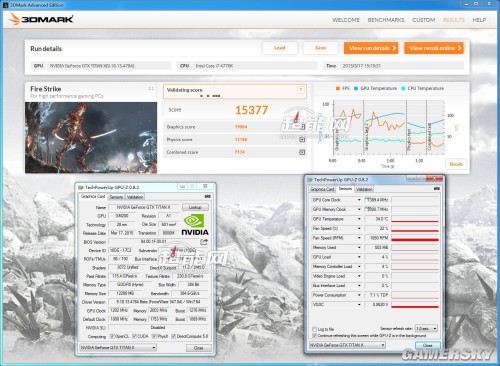Click the help icon in Validating score box
500x366 pixels.
(300, 90)
